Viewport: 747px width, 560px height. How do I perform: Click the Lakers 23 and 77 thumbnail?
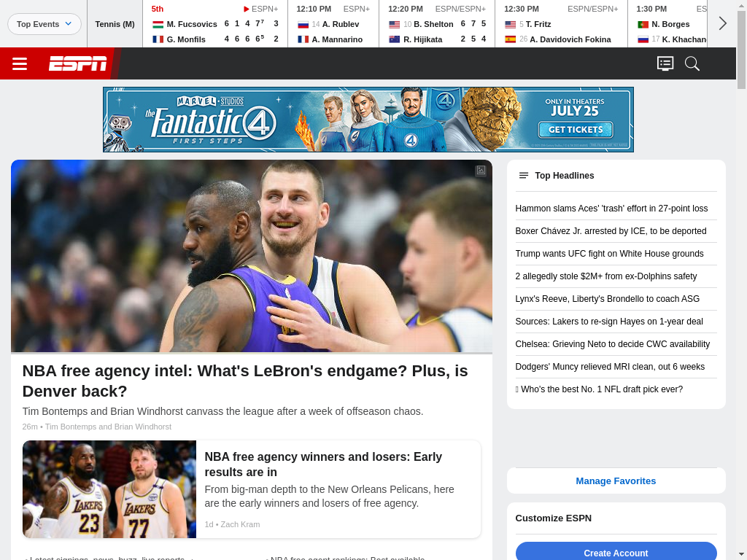click(109, 489)
